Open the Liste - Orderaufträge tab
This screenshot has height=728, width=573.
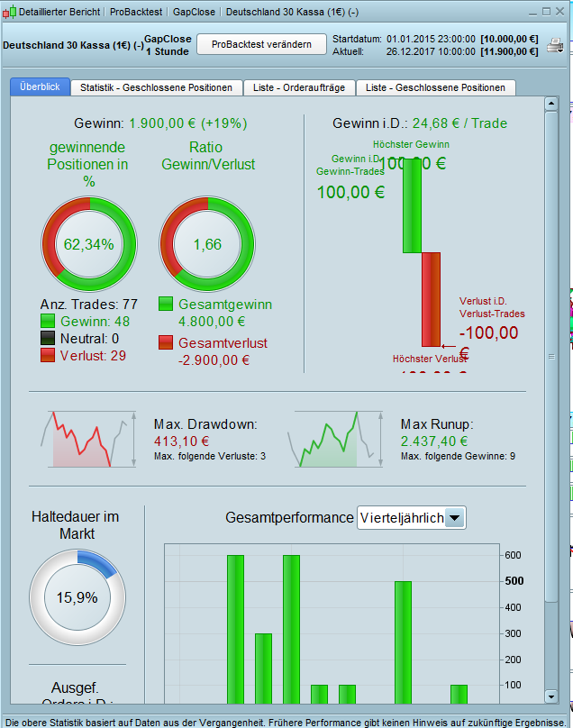coord(299,87)
